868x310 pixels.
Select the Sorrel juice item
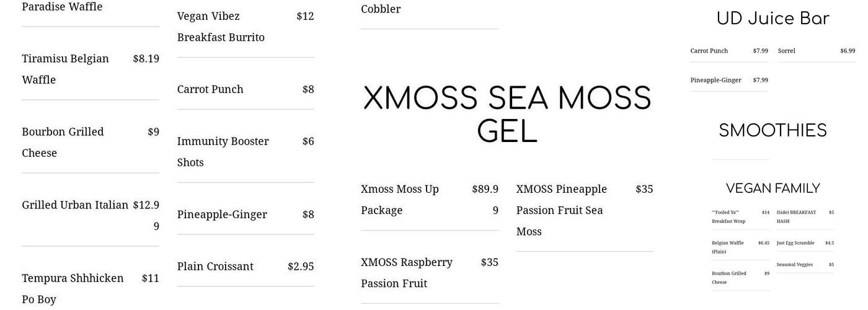click(786, 51)
